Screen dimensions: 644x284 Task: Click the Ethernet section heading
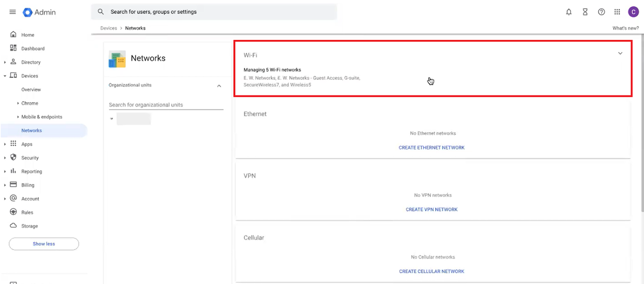[255, 114]
